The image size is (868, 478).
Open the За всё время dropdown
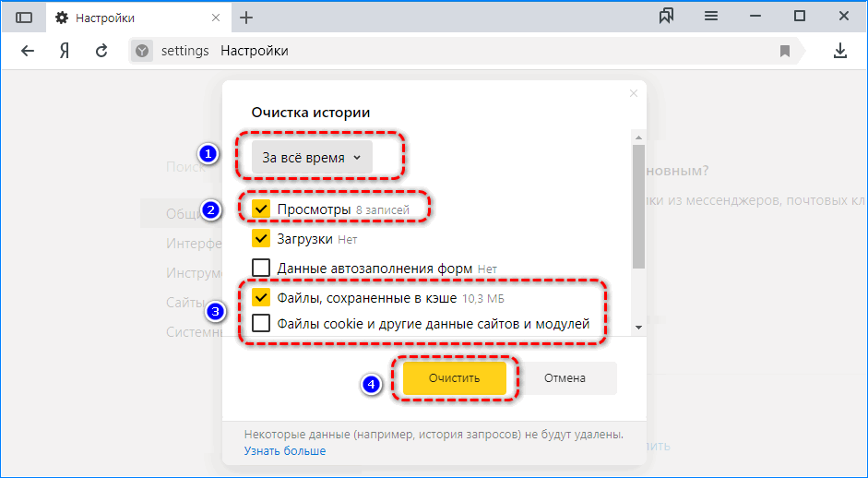pos(312,157)
